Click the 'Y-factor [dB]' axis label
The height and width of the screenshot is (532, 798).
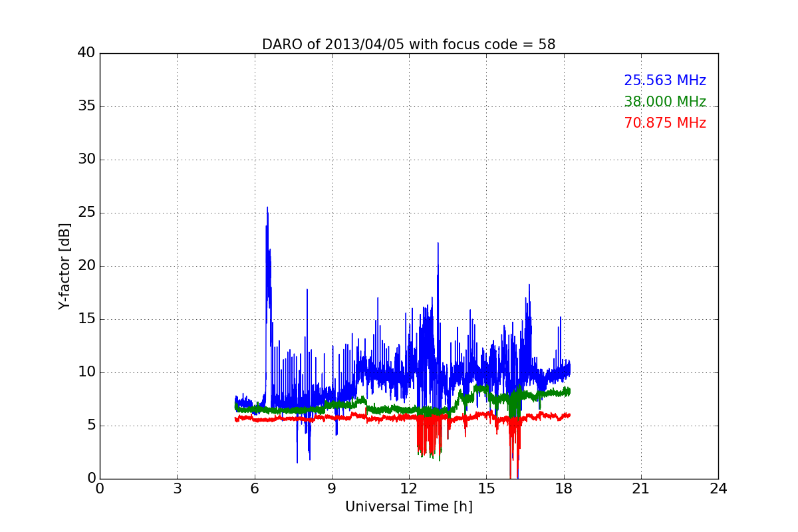64,266
